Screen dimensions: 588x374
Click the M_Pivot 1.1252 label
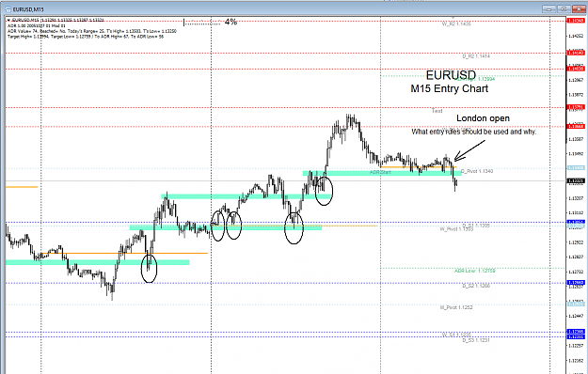(x=456, y=307)
